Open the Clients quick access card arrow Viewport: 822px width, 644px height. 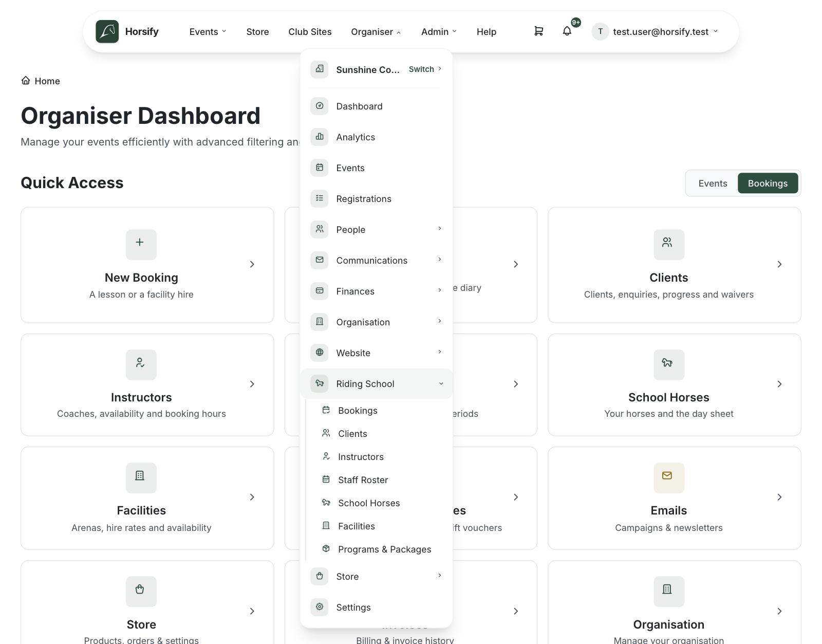click(779, 264)
